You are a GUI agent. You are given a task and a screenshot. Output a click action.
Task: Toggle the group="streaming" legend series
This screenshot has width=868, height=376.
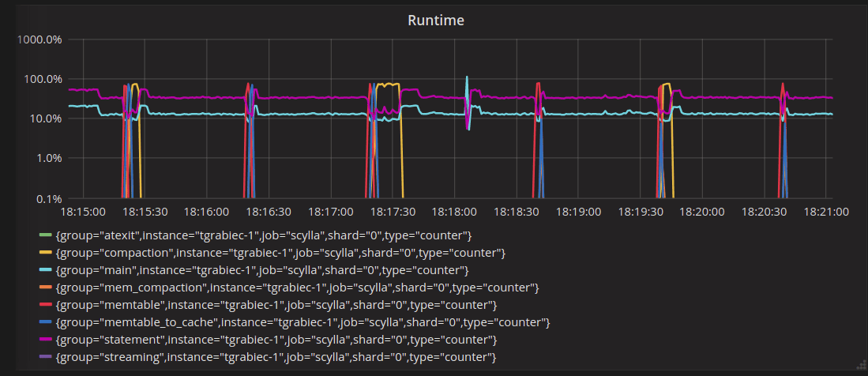pos(276,356)
